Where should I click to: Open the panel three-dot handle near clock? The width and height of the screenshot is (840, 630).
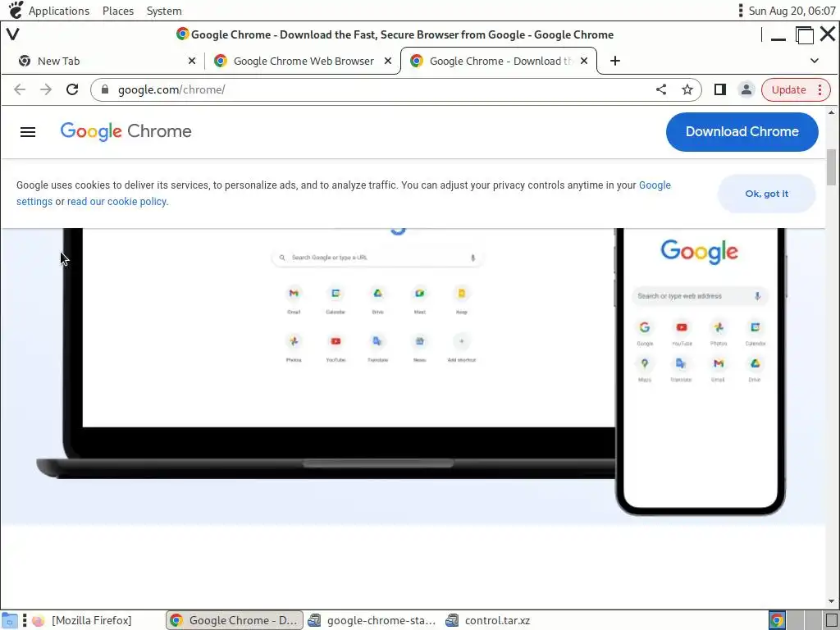pyautogui.click(x=741, y=10)
